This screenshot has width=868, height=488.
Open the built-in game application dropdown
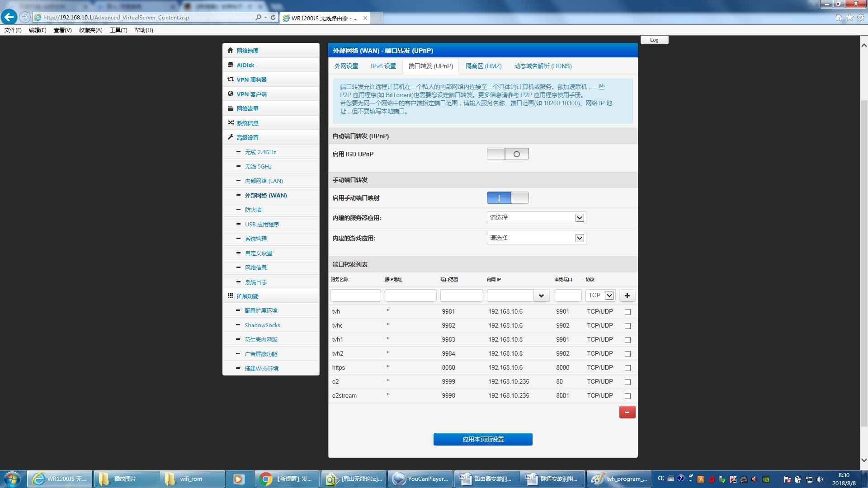click(x=579, y=238)
